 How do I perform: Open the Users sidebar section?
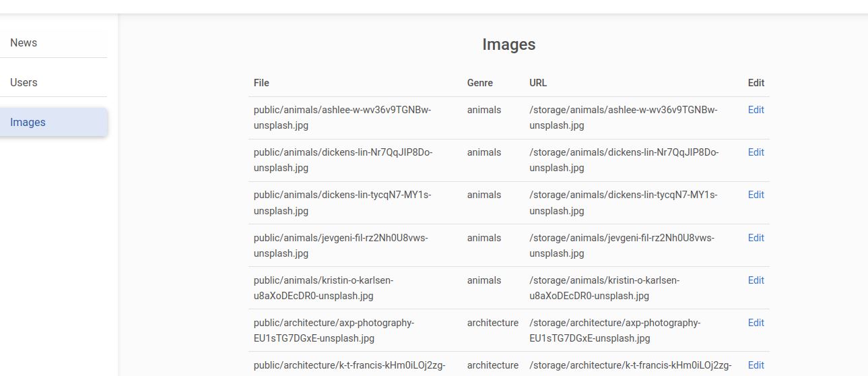pos(53,82)
